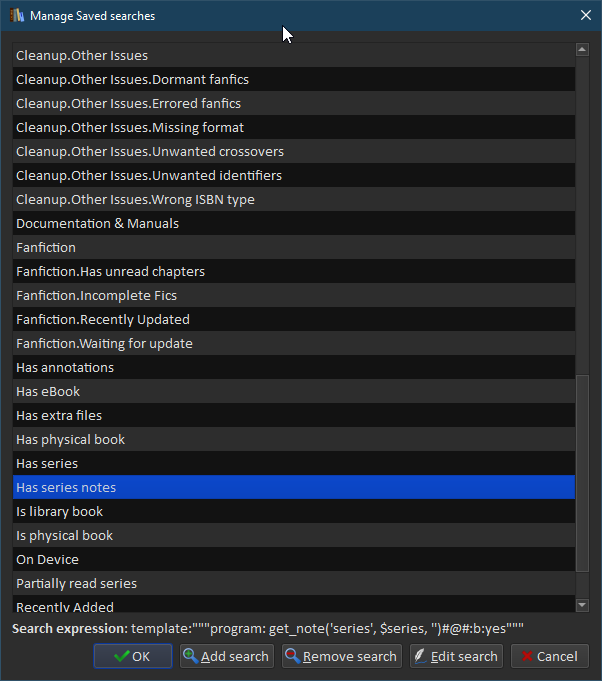Close the Manage Saved searches dialog
The height and width of the screenshot is (681, 602).
(585, 16)
